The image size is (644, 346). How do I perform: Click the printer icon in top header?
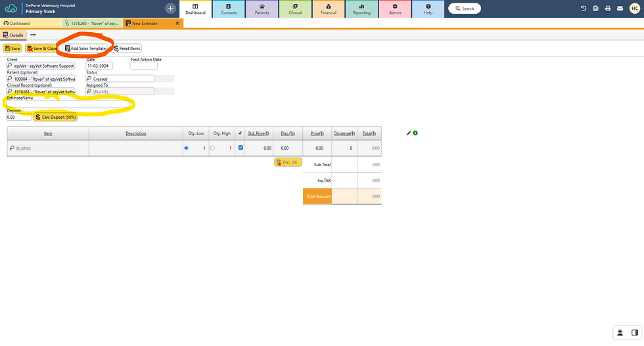point(608,9)
